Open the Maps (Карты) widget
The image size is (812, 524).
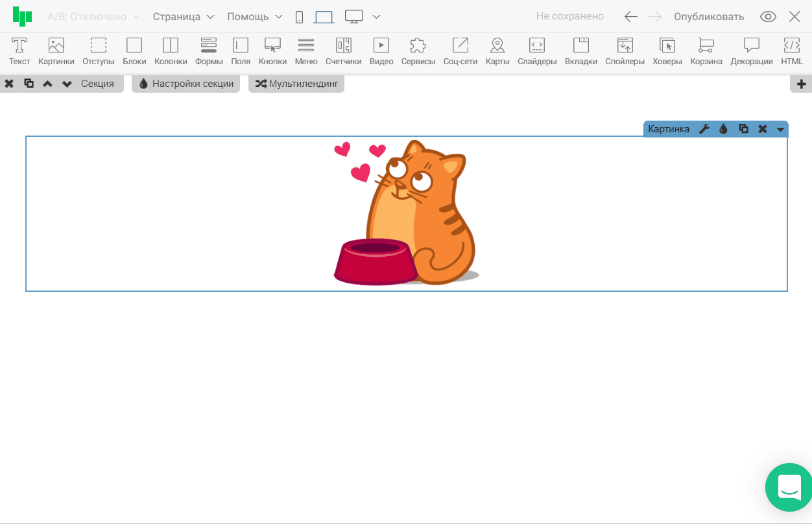[x=497, y=51]
